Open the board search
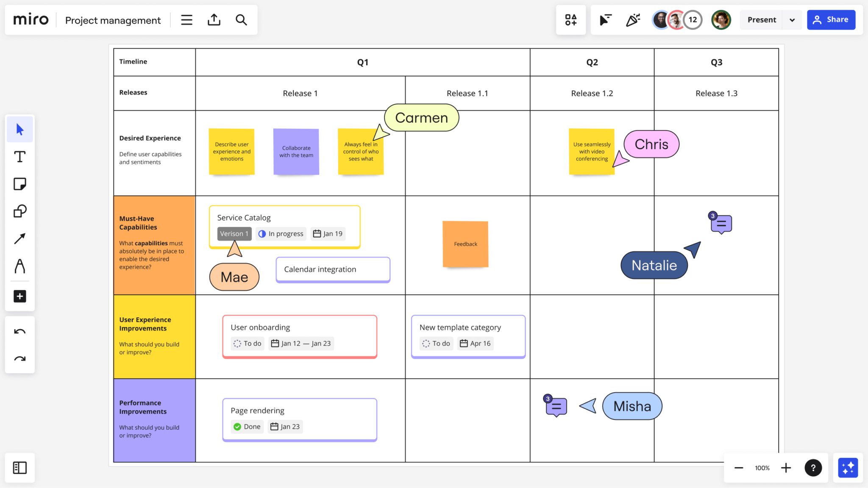This screenshot has height=488, width=868. point(241,19)
